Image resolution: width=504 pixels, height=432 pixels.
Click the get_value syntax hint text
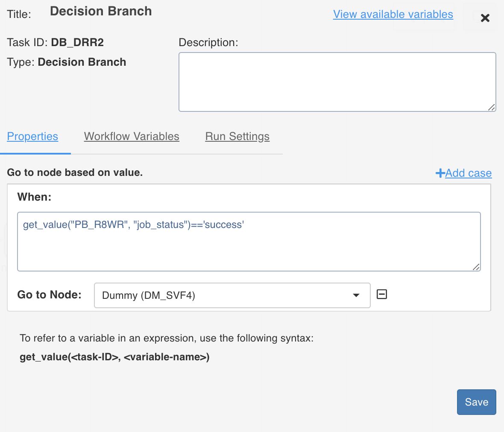[114, 357]
